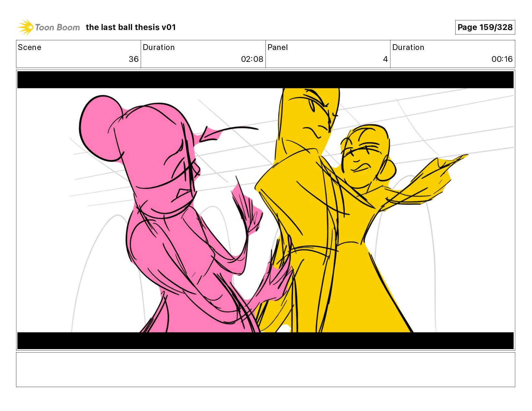Click the 'Scene' header label
This screenshot has height=411, width=532.
coord(30,47)
